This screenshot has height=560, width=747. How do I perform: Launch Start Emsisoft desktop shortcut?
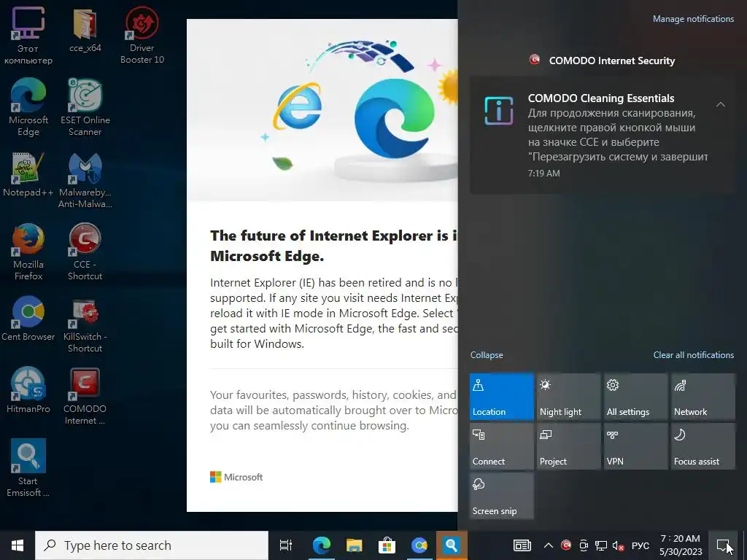pyautogui.click(x=28, y=468)
